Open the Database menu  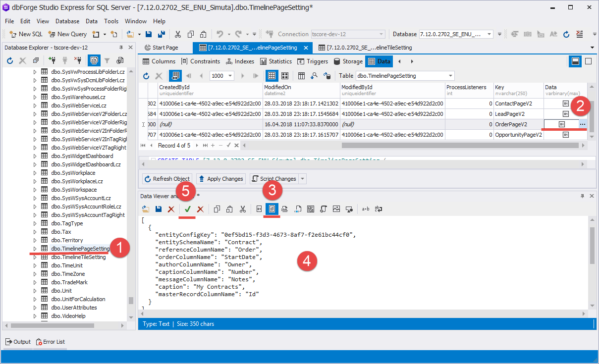pyautogui.click(x=67, y=21)
